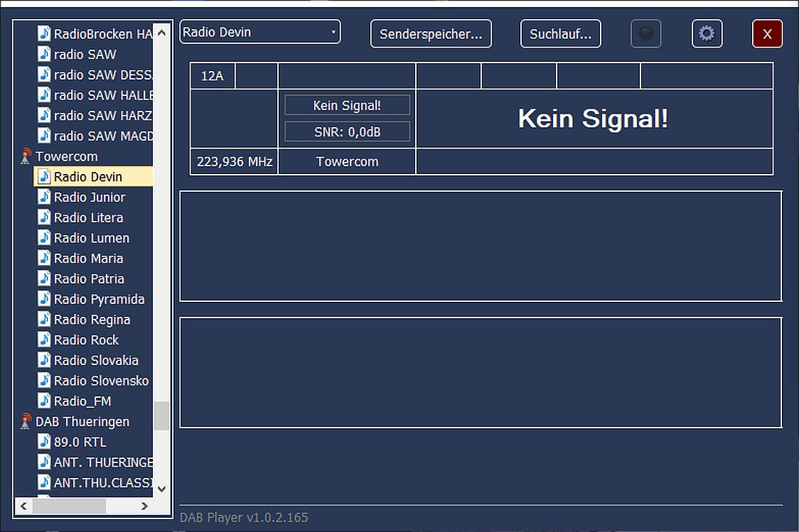Screen dimensions: 799x532
Task: Click the note icon beside Radio Regina
Action: (x=44, y=319)
